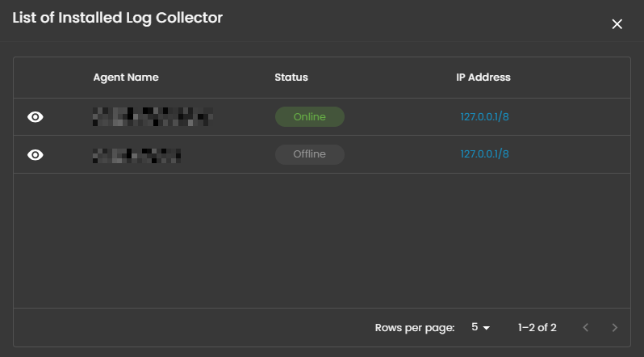Click the eye icon in the Offline row
This screenshot has height=357, width=644.
(x=36, y=154)
